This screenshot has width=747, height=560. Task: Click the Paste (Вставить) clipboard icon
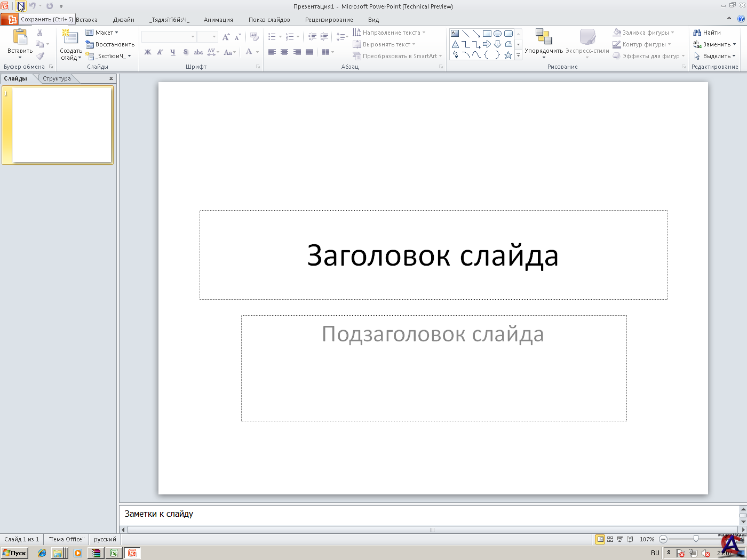(x=20, y=37)
